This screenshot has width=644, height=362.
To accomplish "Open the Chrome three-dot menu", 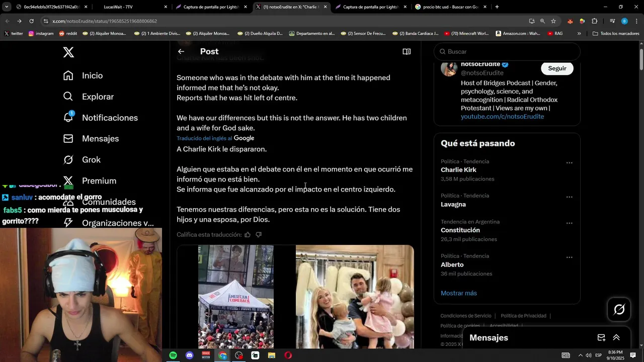I will pyautogui.click(x=636, y=21).
